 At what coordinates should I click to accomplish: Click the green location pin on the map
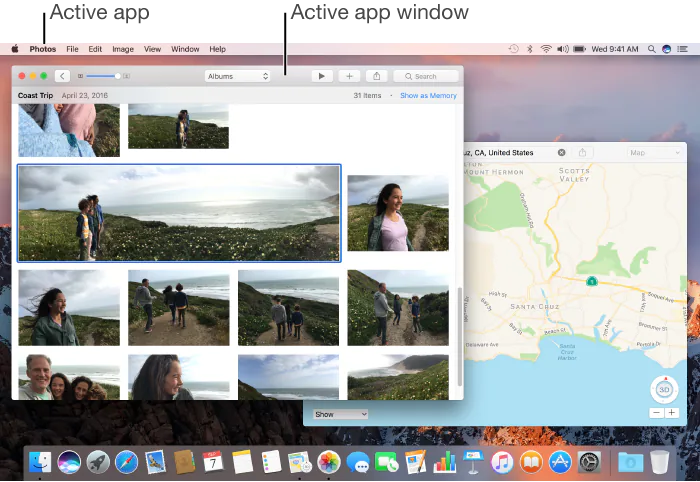pyautogui.click(x=592, y=281)
